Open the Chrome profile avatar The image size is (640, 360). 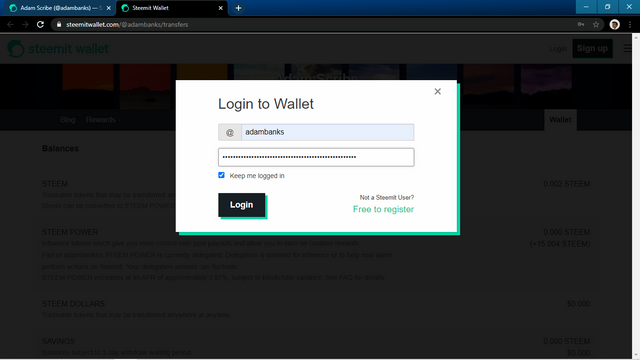[614, 24]
